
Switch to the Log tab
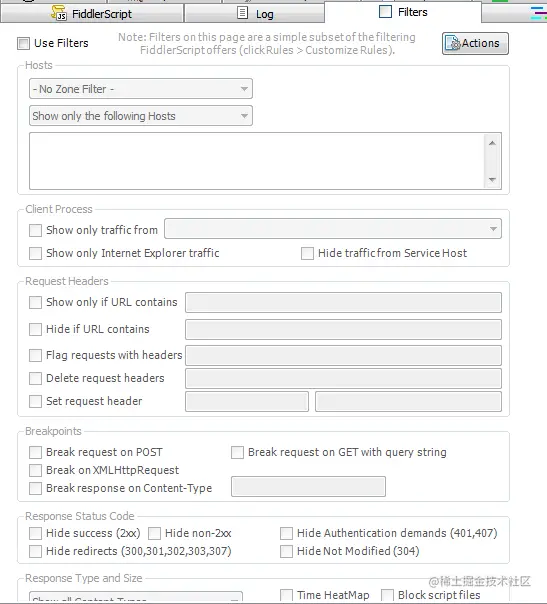pyautogui.click(x=255, y=13)
